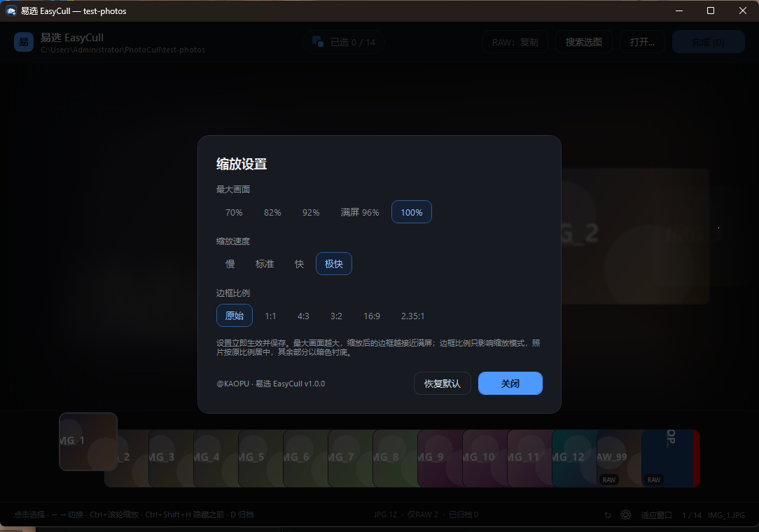Open the 打开... button in header
759x532 pixels.
pyautogui.click(x=642, y=42)
